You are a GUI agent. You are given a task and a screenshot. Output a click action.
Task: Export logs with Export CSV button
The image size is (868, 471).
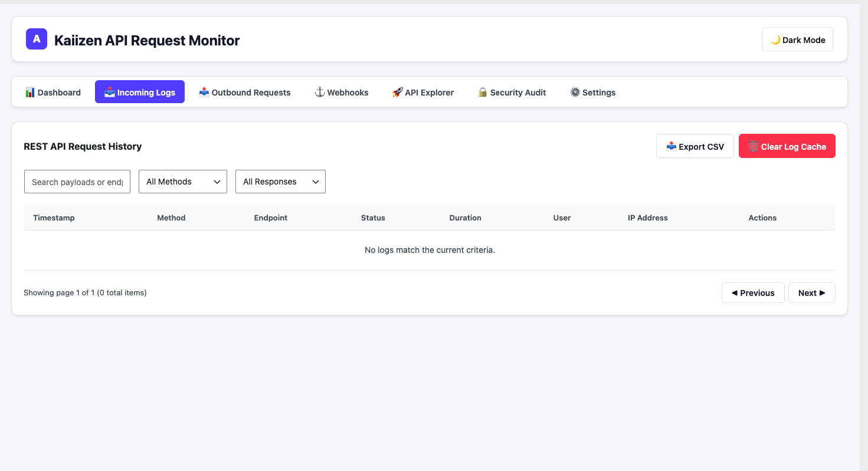(x=695, y=146)
